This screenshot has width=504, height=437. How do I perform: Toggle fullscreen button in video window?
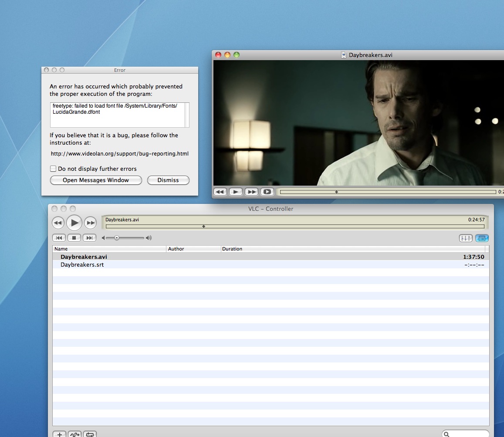267,192
